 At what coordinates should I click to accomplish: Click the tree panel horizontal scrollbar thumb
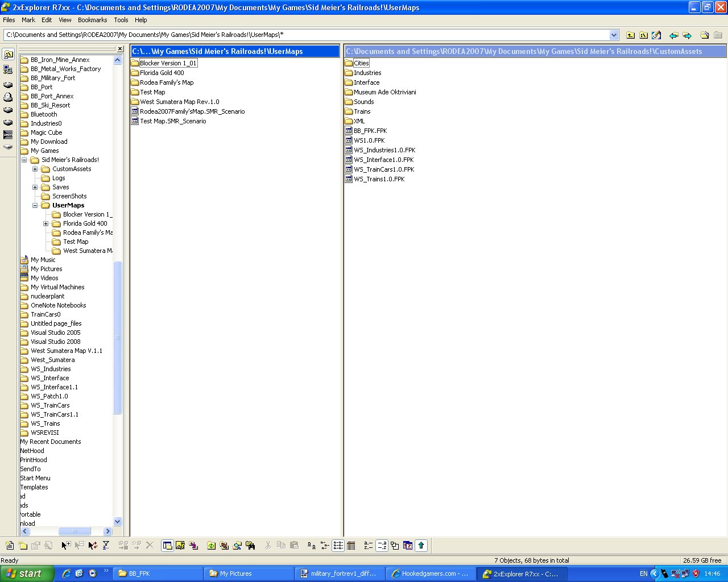tap(75, 531)
